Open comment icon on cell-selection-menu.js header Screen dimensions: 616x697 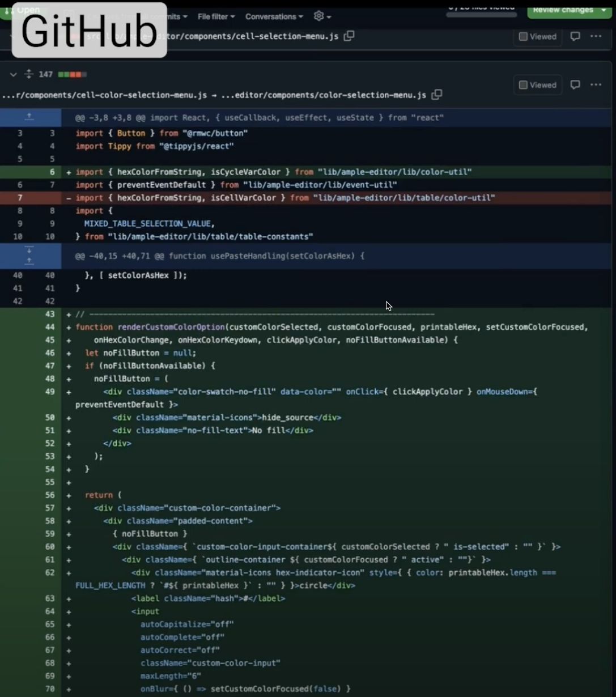(x=575, y=36)
